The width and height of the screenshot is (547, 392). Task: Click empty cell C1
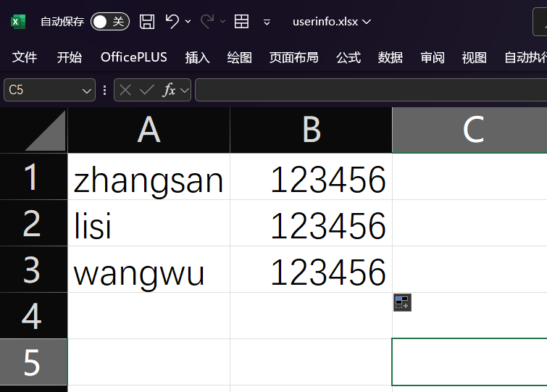469,177
